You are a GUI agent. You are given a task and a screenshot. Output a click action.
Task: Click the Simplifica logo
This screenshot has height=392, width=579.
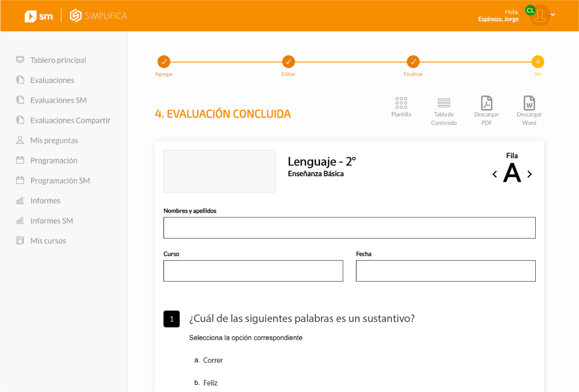click(x=98, y=16)
